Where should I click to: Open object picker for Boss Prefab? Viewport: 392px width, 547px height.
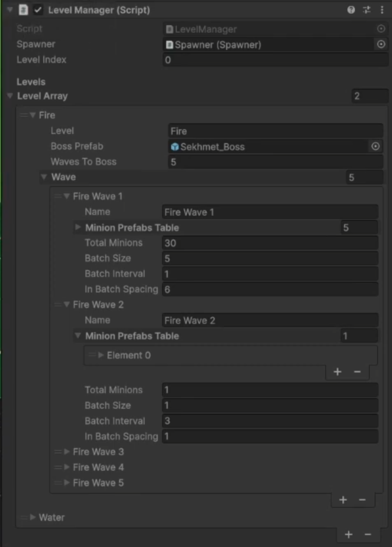(x=375, y=146)
